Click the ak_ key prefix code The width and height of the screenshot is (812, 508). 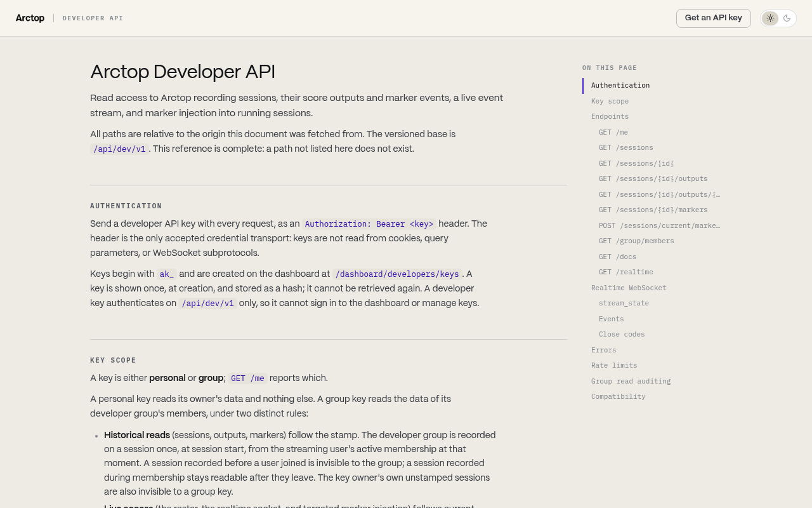point(167,274)
